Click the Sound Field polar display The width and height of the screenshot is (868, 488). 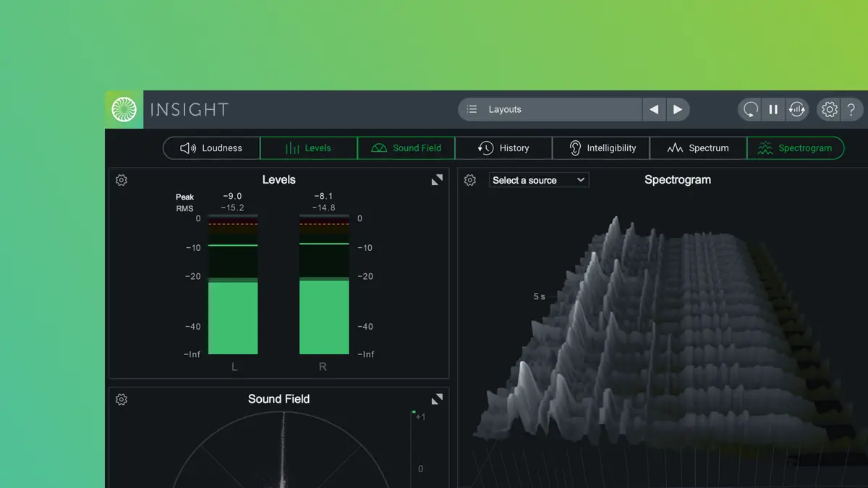coord(282,450)
